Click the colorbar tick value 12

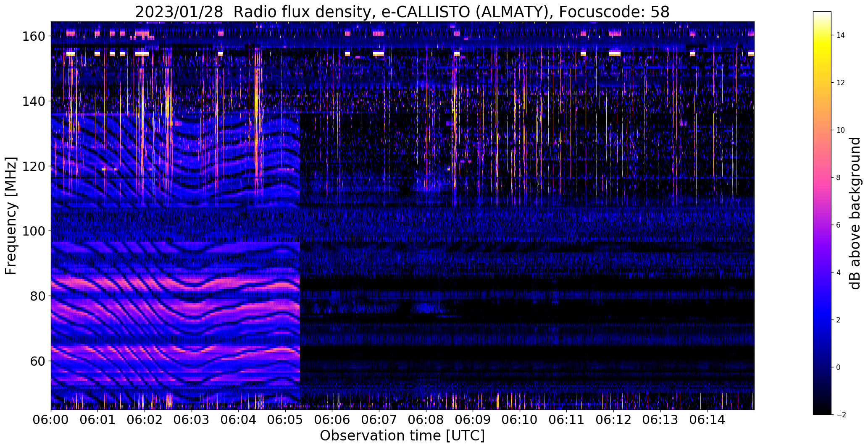pyautogui.click(x=841, y=83)
